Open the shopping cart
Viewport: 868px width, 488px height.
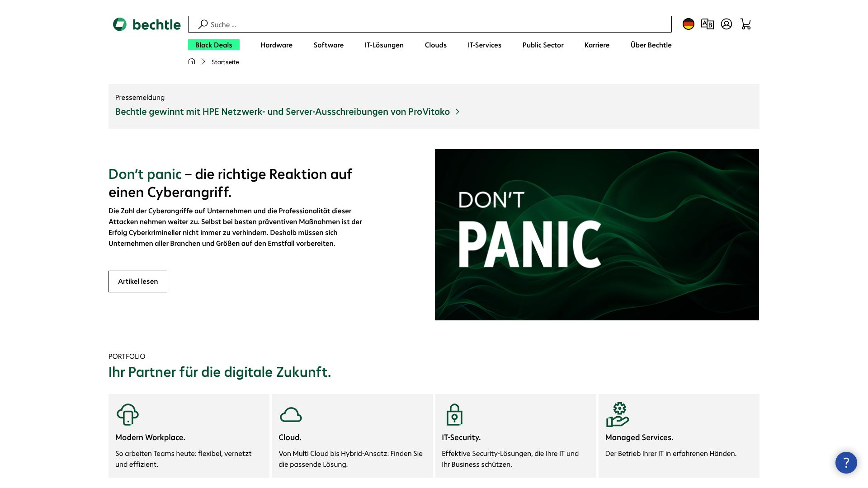tap(745, 24)
